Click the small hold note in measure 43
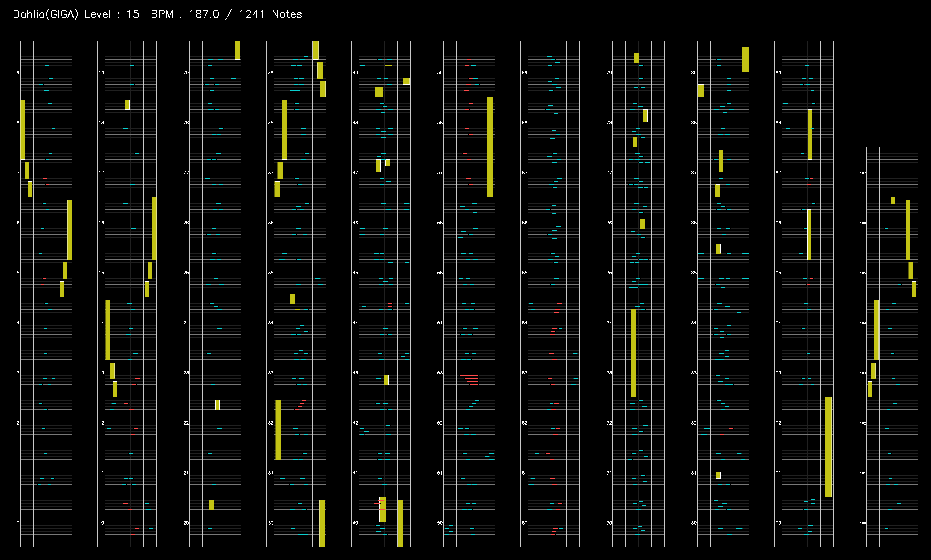The height and width of the screenshot is (560, 931). [386, 380]
